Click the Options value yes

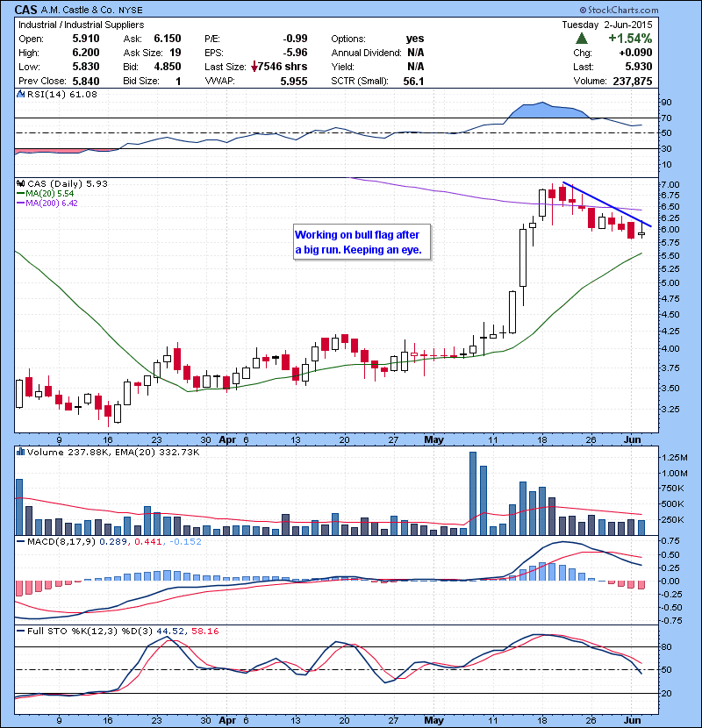415,39
